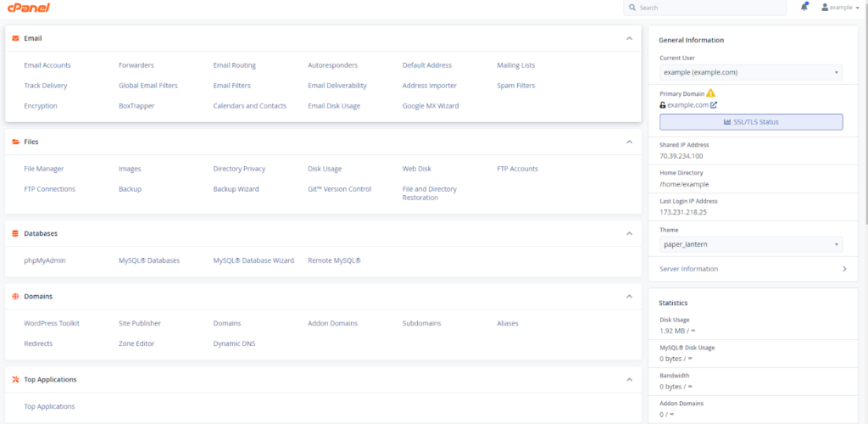Viewport: 868px width, 424px height.
Task: Open the Theme paper_lantern dropdown
Action: click(751, 245)
